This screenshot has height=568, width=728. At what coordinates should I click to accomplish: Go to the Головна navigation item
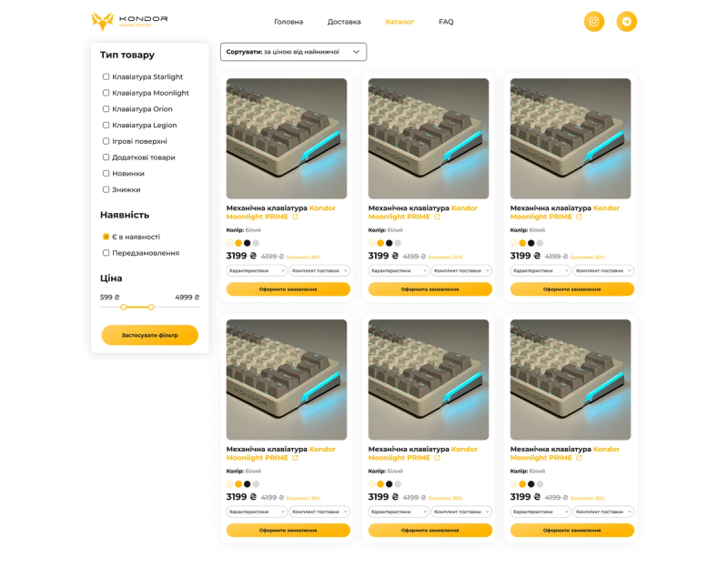click(288, 22)
